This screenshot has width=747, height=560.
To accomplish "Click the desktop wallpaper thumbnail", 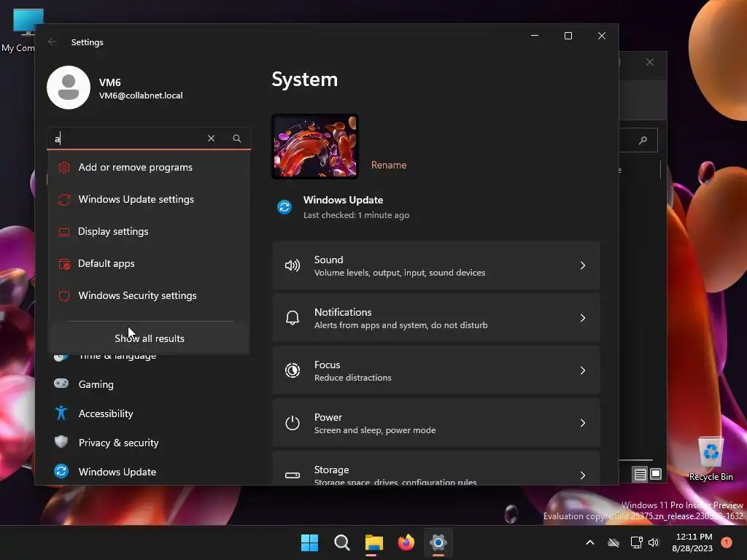I will click(315, 147).
